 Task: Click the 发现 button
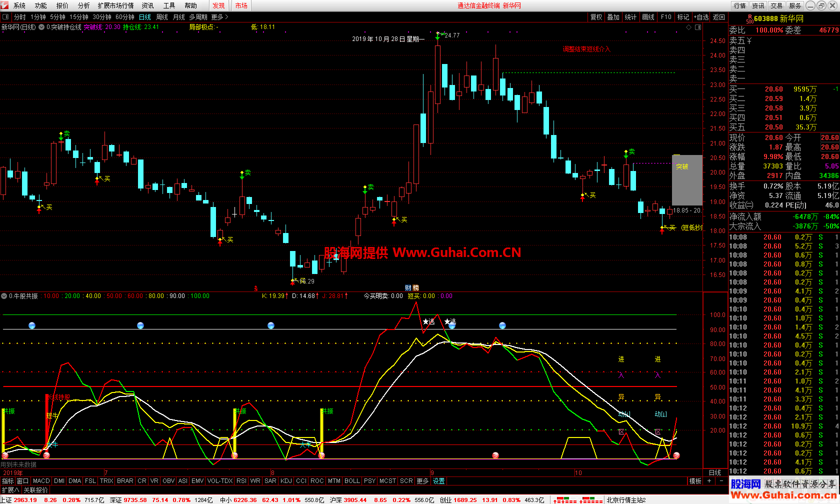click(x=218, y=5)
